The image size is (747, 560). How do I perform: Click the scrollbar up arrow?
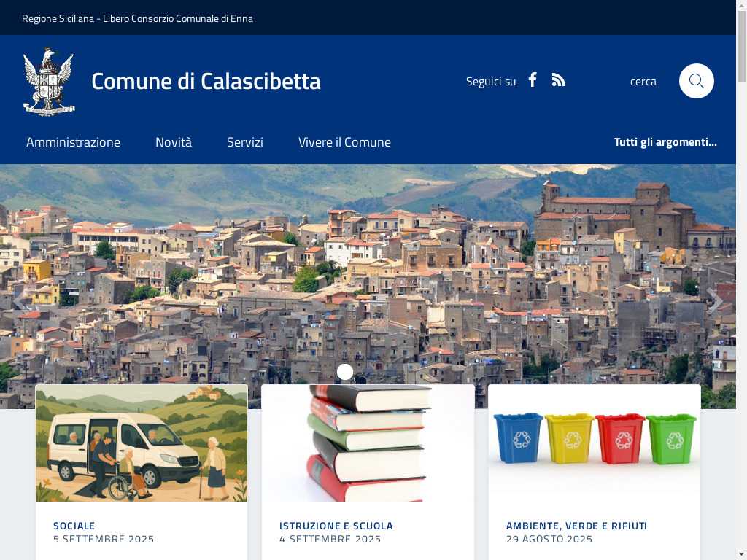(x=741, y=5)
